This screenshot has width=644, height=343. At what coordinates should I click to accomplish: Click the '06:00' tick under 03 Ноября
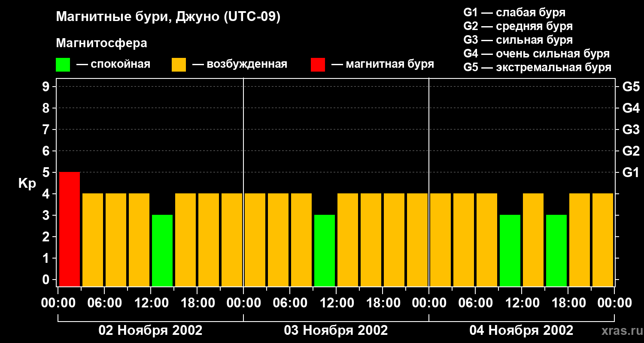point(290,303)
